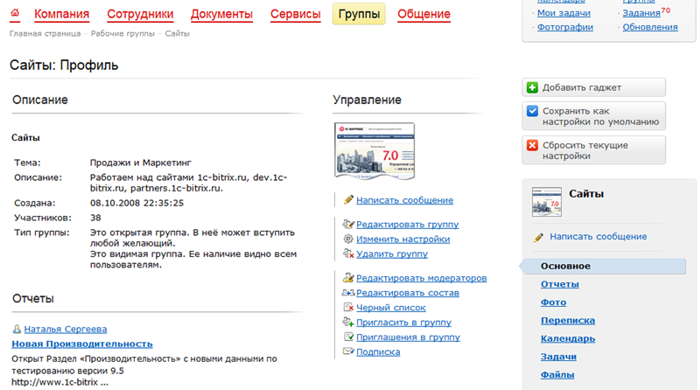
Task: Click blue checkmark icon for saving defaults
Action: 532,111
